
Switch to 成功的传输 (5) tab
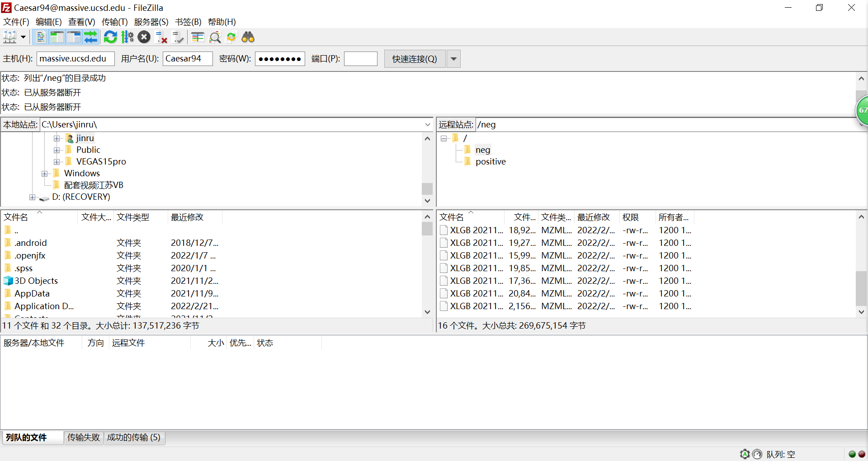[x=134, y=437]
